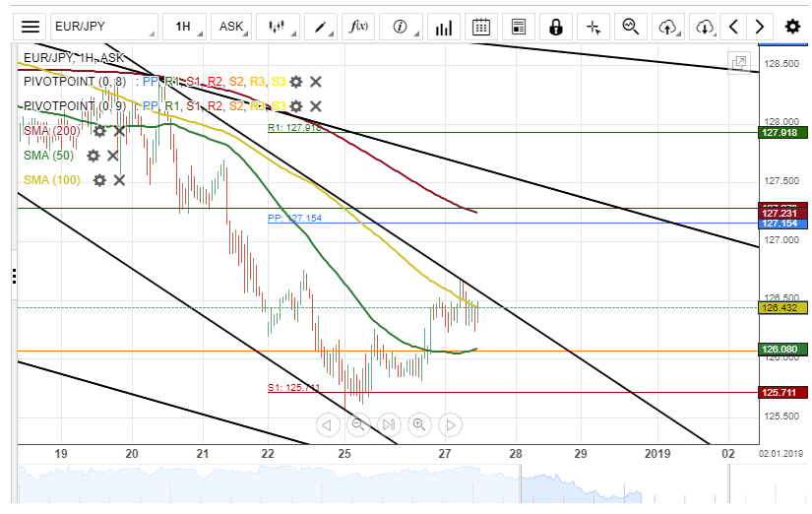Remove the SMA (50) indicator

pos(113,156)
